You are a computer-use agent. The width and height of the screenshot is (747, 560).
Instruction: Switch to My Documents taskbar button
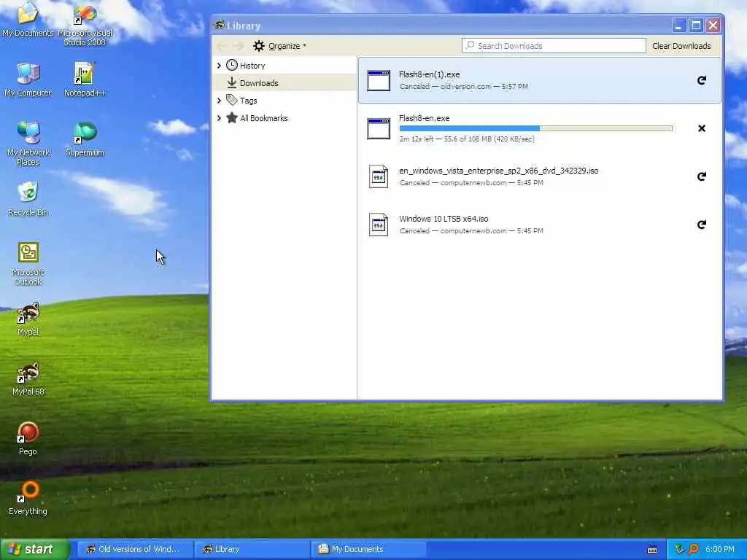(368, 549)
